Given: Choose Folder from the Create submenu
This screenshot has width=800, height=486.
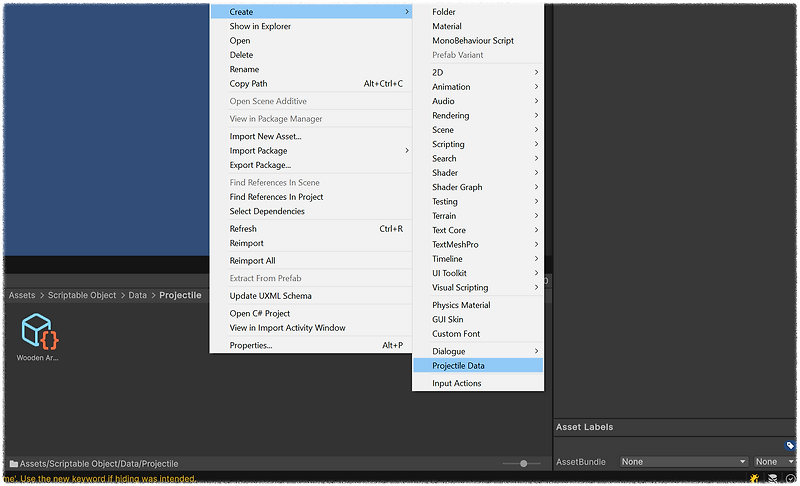Looking at the screenshot, I should coord(478,12).
